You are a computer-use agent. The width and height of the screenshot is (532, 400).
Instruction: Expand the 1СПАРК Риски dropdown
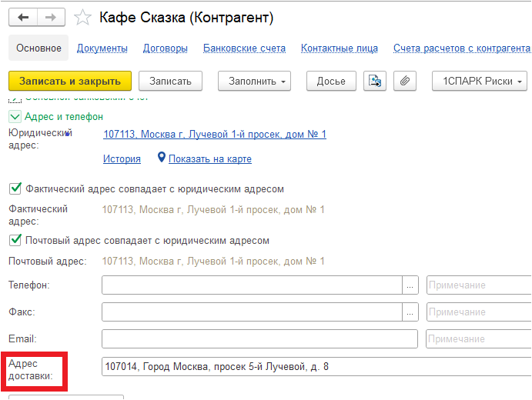480,81
